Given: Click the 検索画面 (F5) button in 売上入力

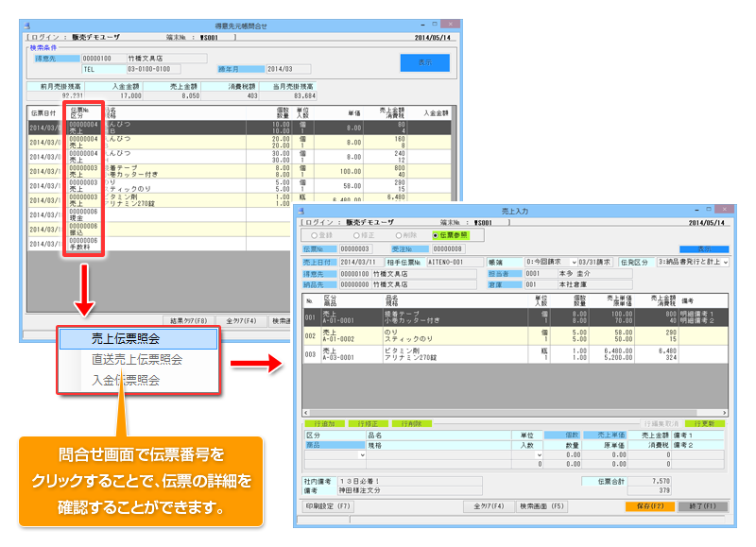Looking at the screenshot, I should (x=541, y=506).
